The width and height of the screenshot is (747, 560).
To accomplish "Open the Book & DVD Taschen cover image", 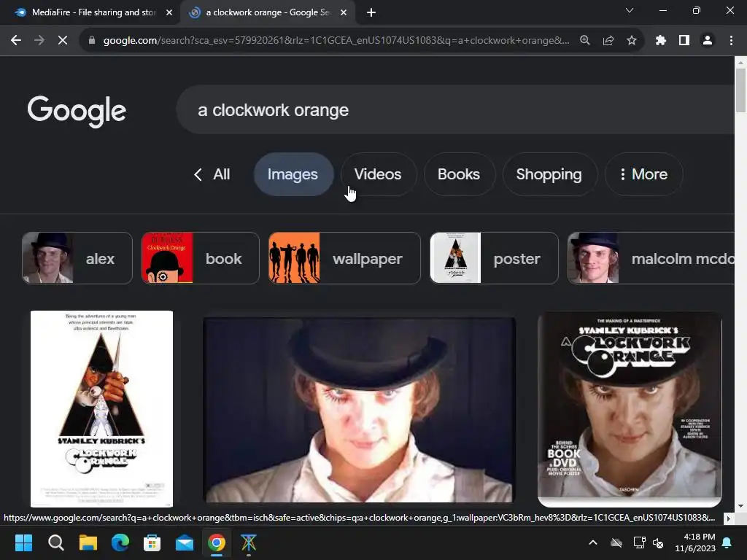I will (x=630, y=409).
